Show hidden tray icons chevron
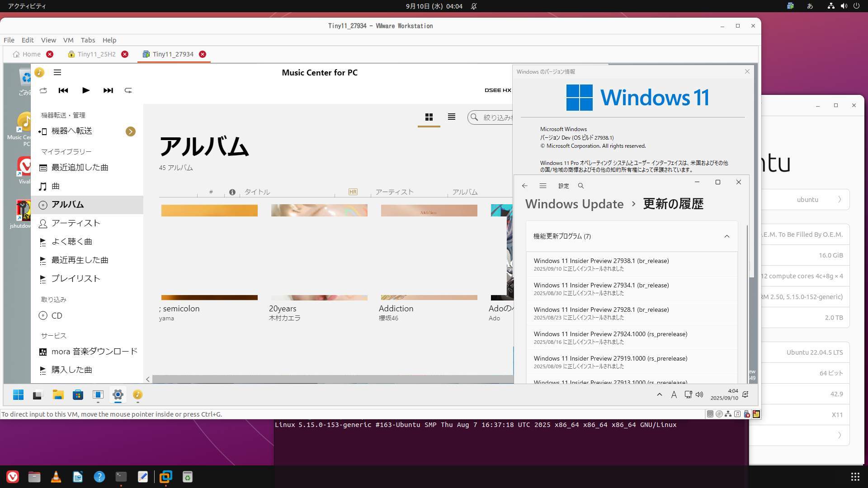 click(659, 394)
